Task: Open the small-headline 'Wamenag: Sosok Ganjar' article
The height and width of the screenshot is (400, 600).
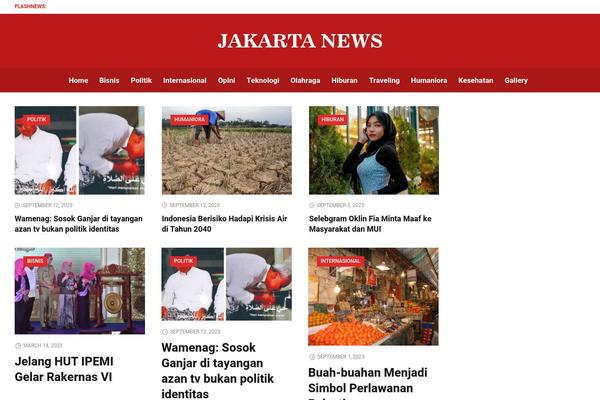Action: tap(78, 224)
